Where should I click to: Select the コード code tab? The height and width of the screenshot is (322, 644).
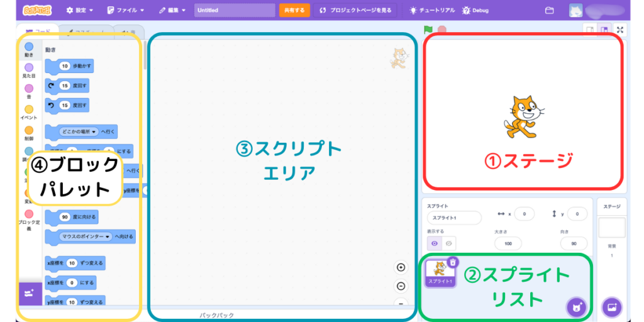point(37,31)
